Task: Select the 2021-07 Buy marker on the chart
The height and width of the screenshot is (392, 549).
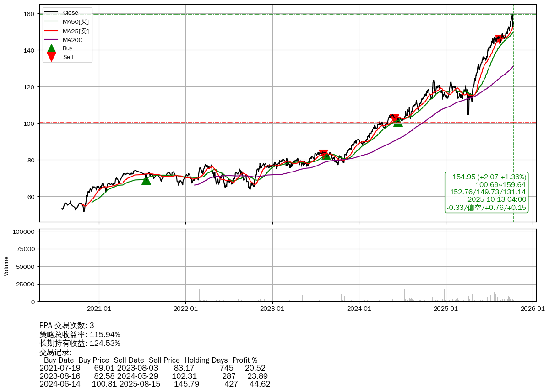Action: (x=146, y=180)
